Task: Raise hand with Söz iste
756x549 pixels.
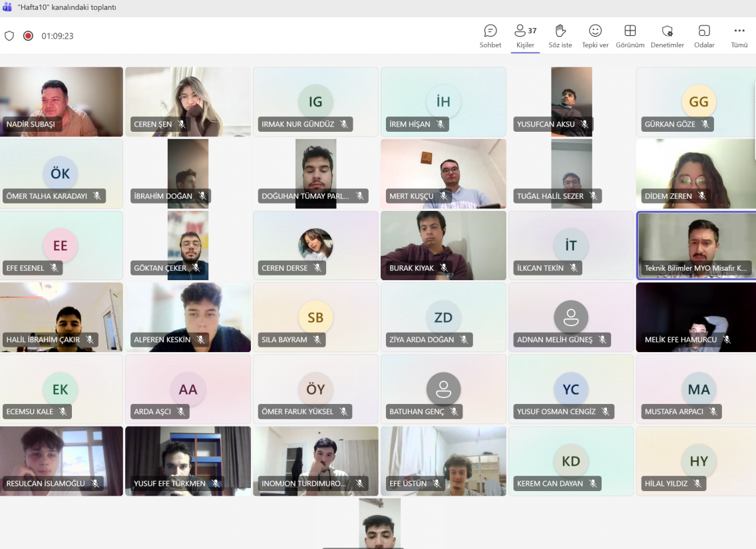Action: coord(560,36)
